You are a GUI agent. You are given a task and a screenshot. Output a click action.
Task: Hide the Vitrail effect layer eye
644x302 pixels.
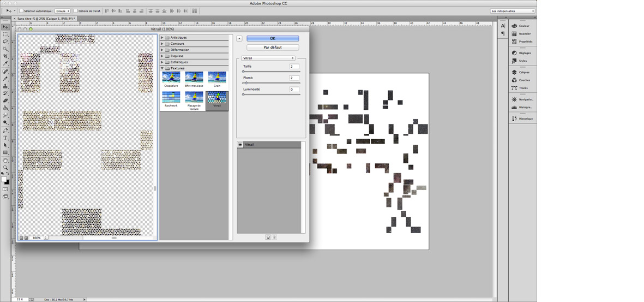pos(240,145)
